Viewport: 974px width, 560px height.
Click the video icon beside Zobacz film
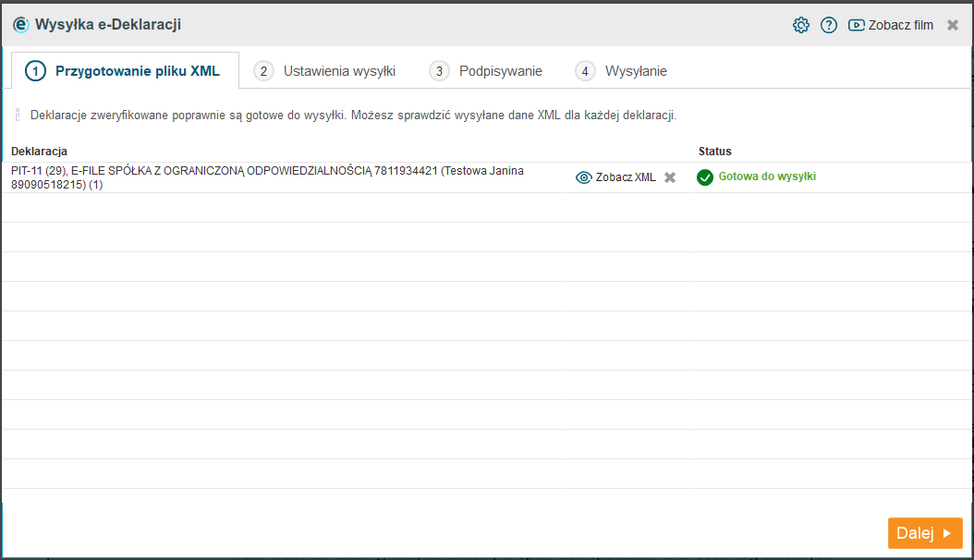(857, 25)
